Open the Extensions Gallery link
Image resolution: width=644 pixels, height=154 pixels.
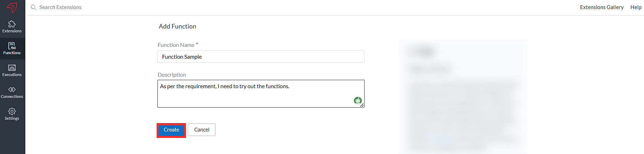[x=601, y=7]
